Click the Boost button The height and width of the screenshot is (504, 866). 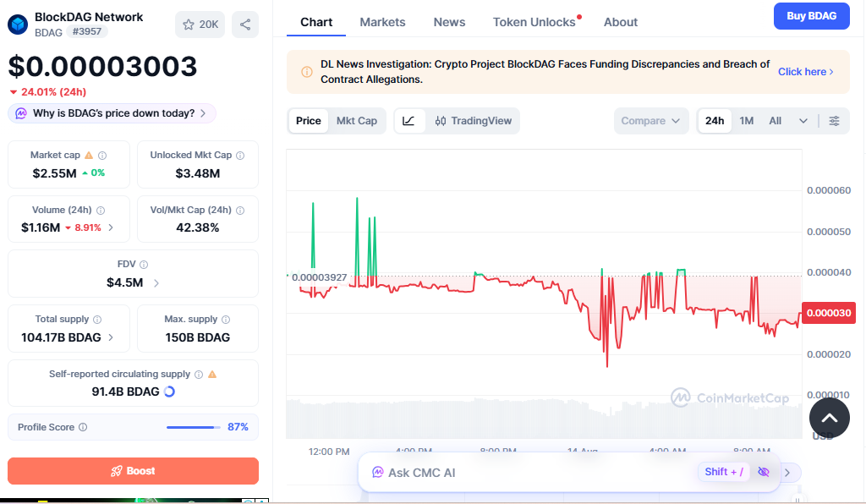pyautogui.click(x=133, y=471)
